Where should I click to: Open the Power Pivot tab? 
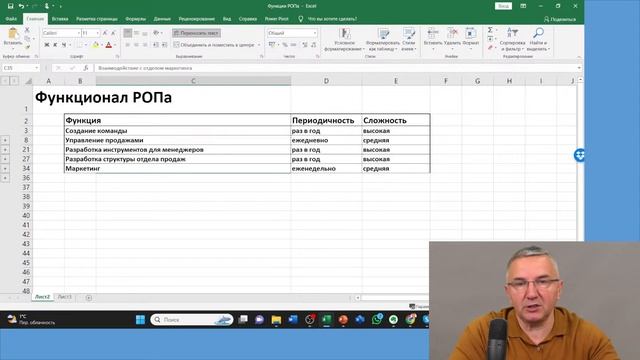point(276,19)
